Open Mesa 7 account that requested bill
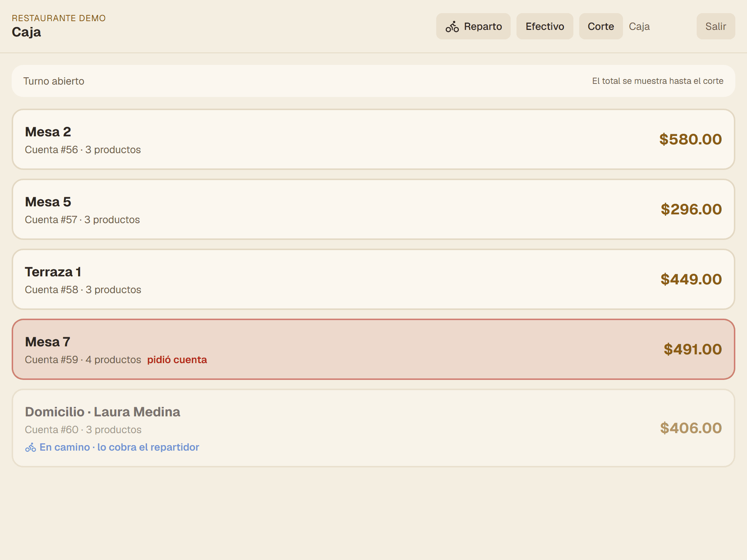747x560 pixels. coord(373,349)
